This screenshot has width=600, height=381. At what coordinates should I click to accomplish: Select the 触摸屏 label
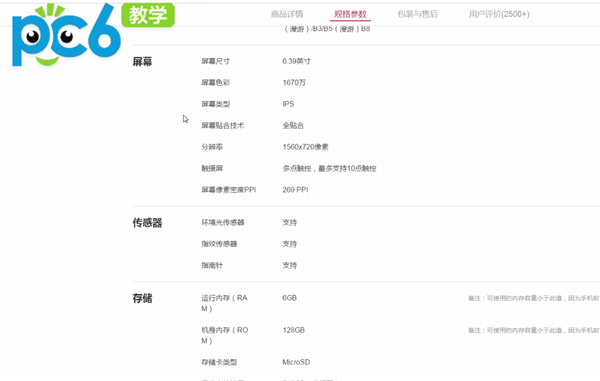[x=212, y=168]
